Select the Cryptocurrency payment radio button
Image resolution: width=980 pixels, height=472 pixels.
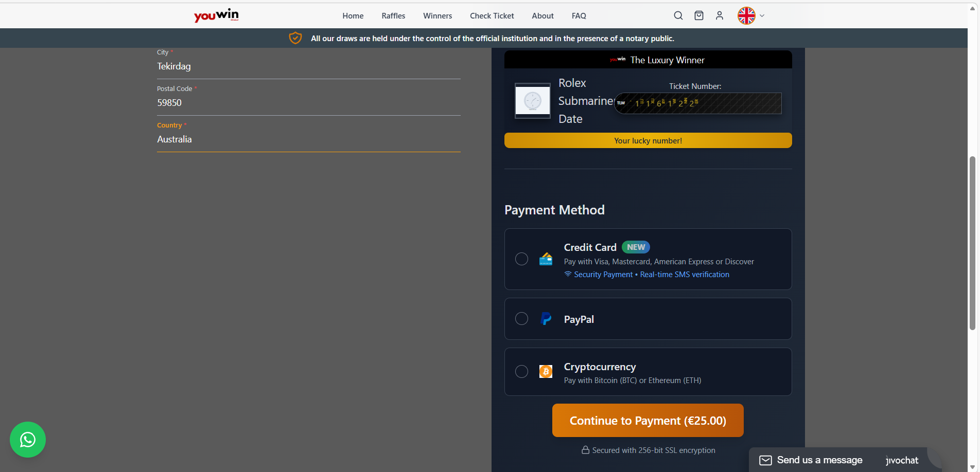coord(521,371)
